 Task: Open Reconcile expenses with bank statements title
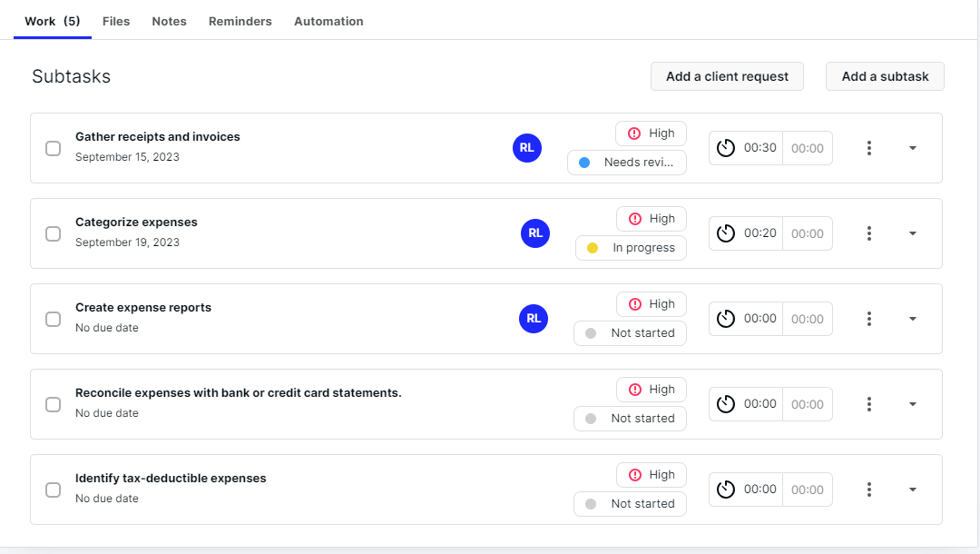(238, 392)
